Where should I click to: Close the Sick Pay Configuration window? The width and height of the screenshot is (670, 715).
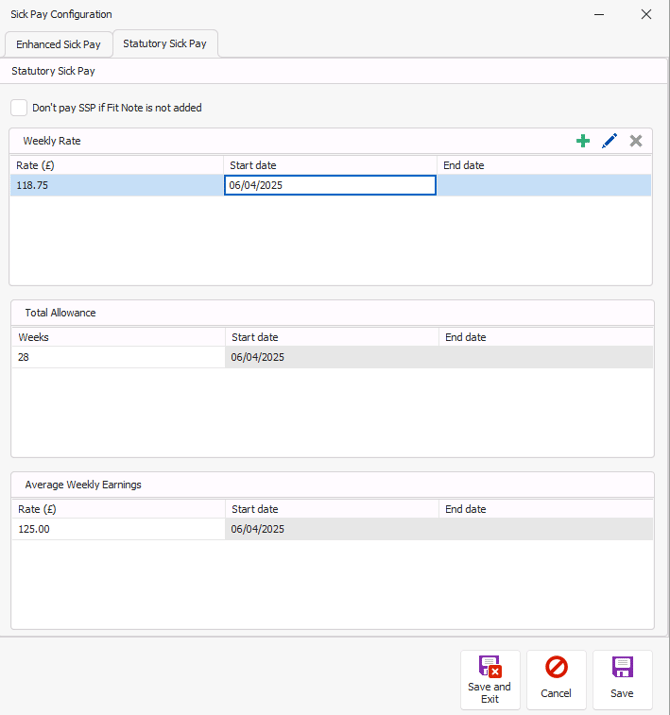point(646,14)
